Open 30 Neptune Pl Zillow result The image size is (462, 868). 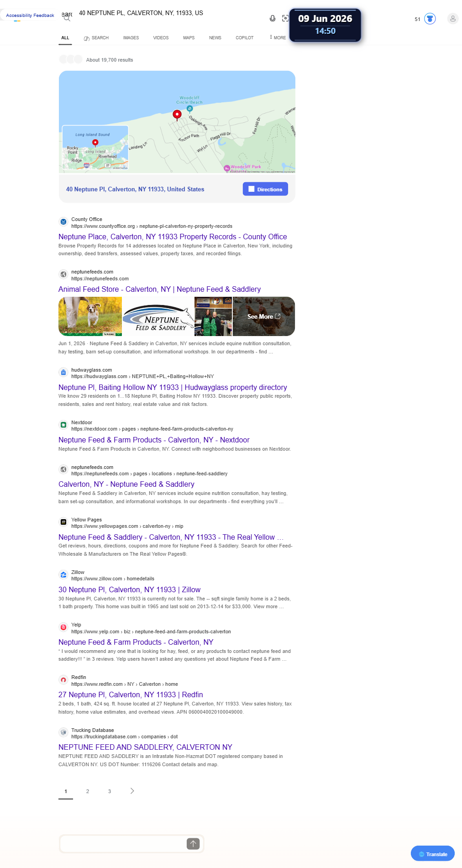click(130, 589)
